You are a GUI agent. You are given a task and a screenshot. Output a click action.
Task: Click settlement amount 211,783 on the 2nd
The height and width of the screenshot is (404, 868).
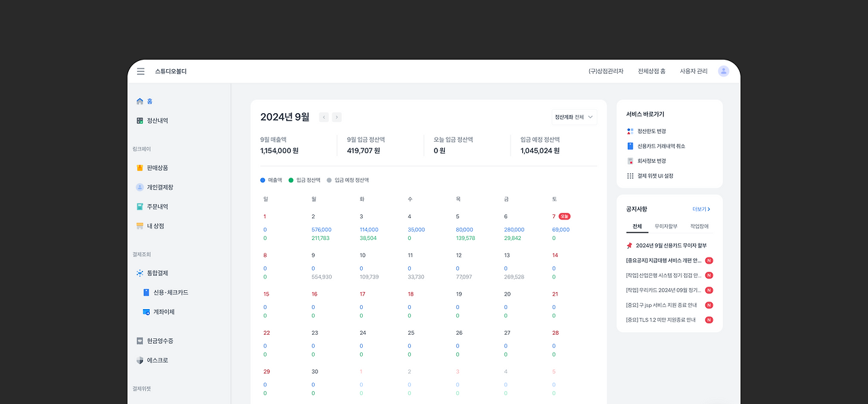(321, 239)
